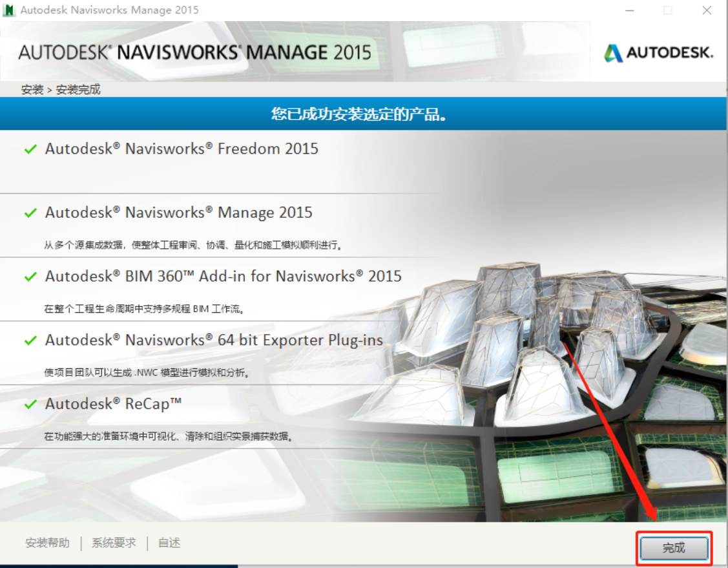This screenshot has width=728, height=568.
Task: Select the Autodesk Navisworks Manage 2015 product name
Action: coord(178,213)
